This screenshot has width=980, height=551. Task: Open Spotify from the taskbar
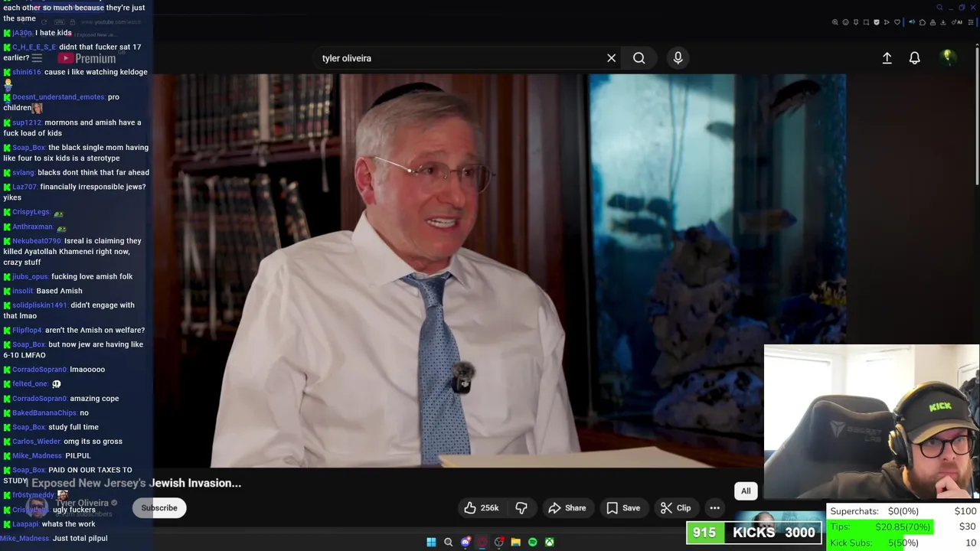[x=532, y=542]
